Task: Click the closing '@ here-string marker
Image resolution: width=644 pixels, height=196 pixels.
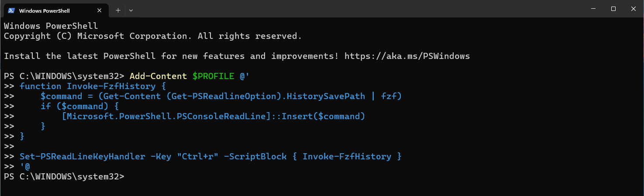Action: click(24, 166)
